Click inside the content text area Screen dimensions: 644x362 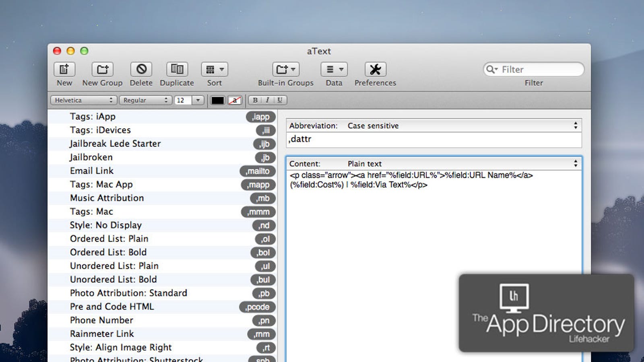[x=433, y=265]
